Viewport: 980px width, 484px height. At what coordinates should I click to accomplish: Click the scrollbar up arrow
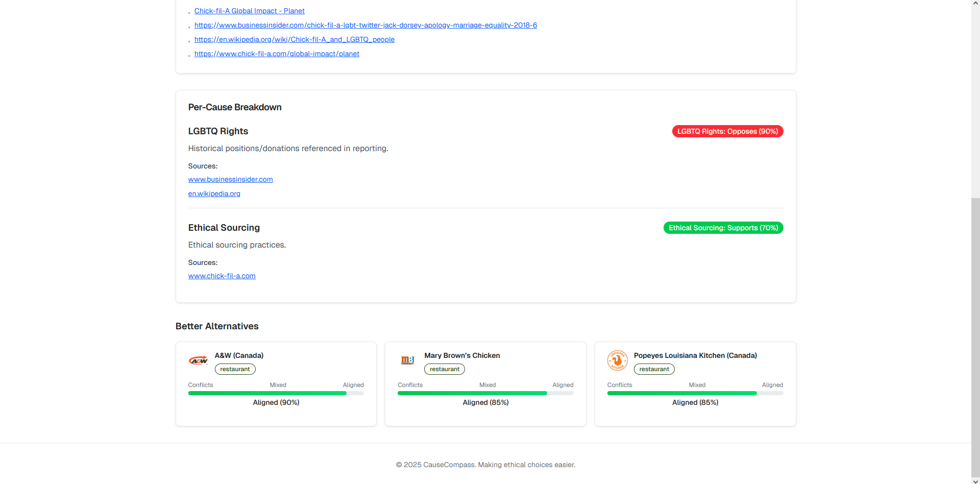coord(975,4)
